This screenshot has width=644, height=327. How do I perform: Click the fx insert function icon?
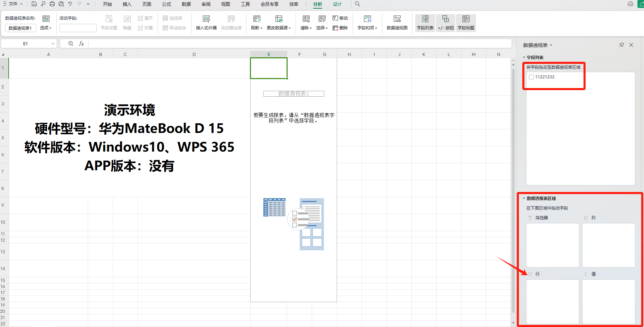[81, 44]
